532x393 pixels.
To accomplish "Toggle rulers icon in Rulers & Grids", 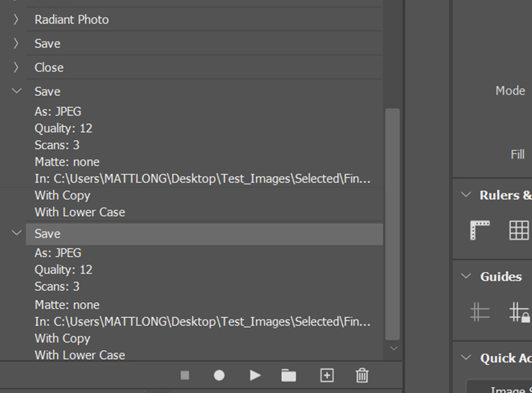I will [x=480, y=230].
